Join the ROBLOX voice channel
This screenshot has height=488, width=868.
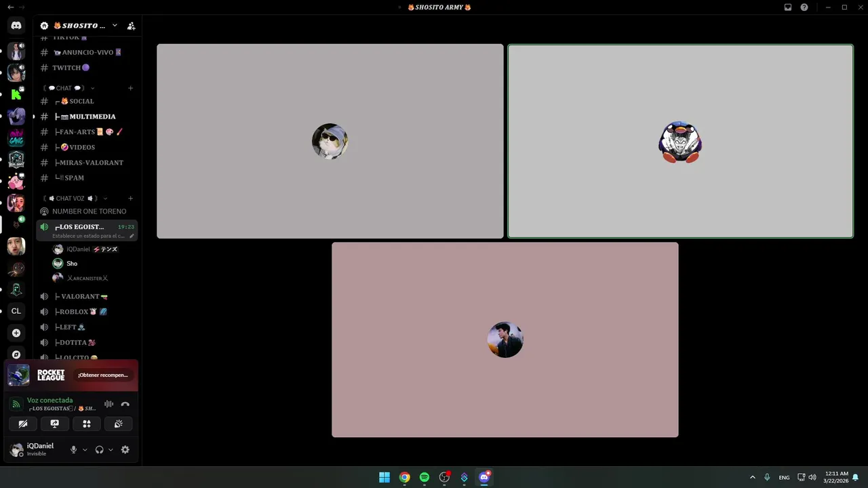87,312
